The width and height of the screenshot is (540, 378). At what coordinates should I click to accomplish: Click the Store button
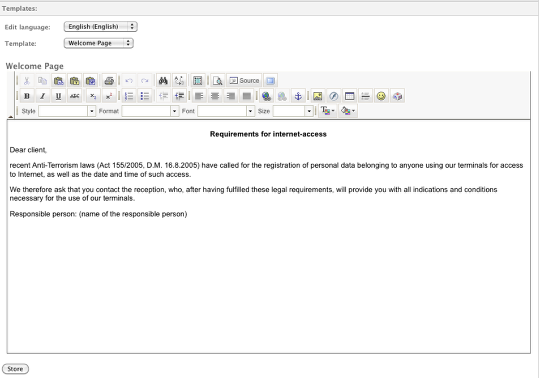[15, 369]
